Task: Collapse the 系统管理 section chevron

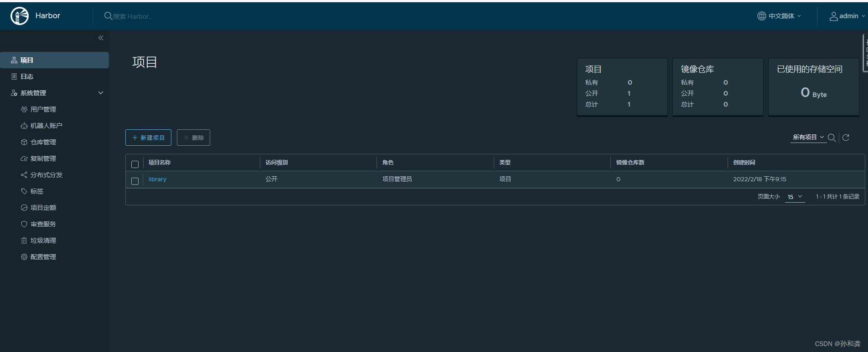Action: pos(101,93)
